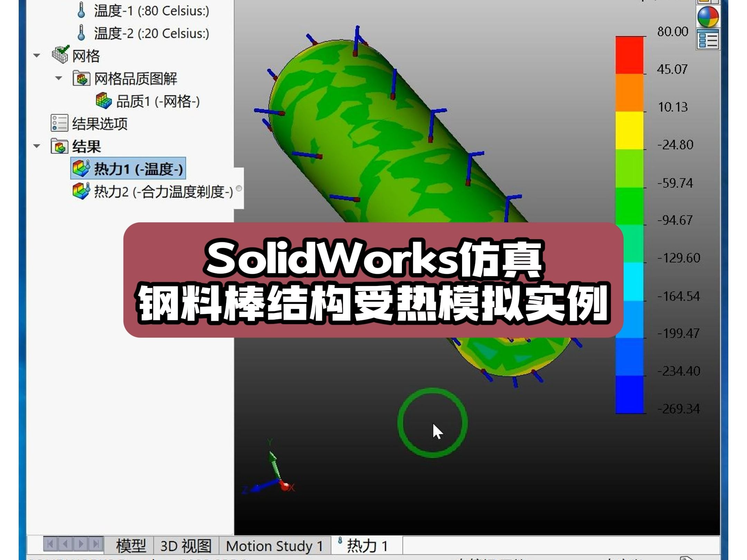
Task: Click the mesh icon next to 网格
Action: (x=61, y=55)
